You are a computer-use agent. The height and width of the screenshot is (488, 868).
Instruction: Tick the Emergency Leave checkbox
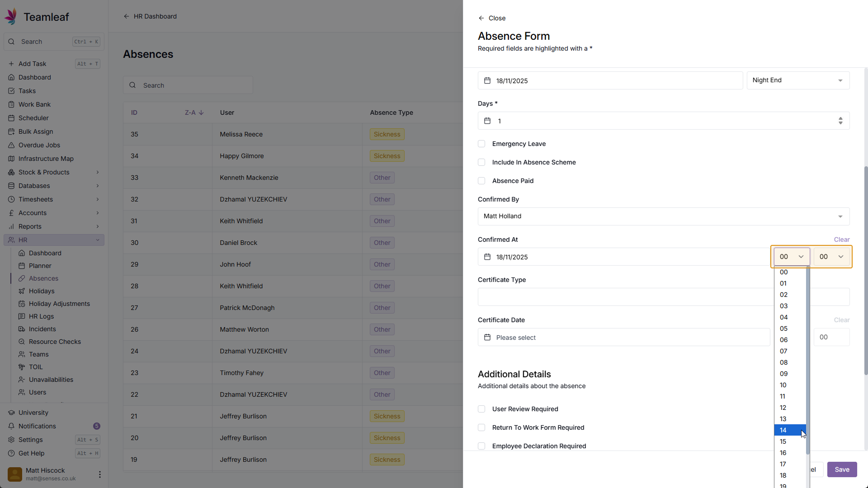pos(481,144)
